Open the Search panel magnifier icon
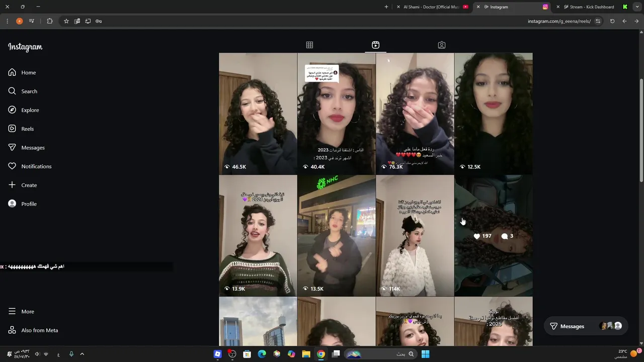644x362 pixels. pyautogui.click(x=12, y=91)
